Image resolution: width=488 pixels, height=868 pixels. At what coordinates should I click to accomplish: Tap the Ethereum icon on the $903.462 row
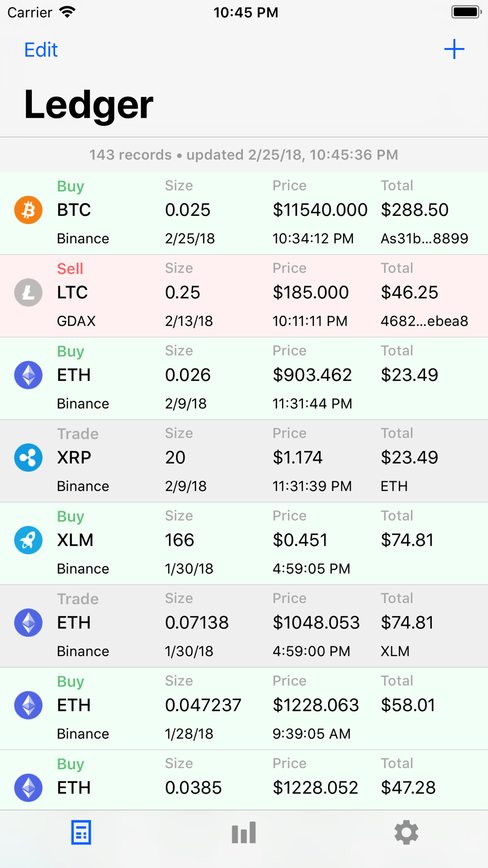pos(28,375)
